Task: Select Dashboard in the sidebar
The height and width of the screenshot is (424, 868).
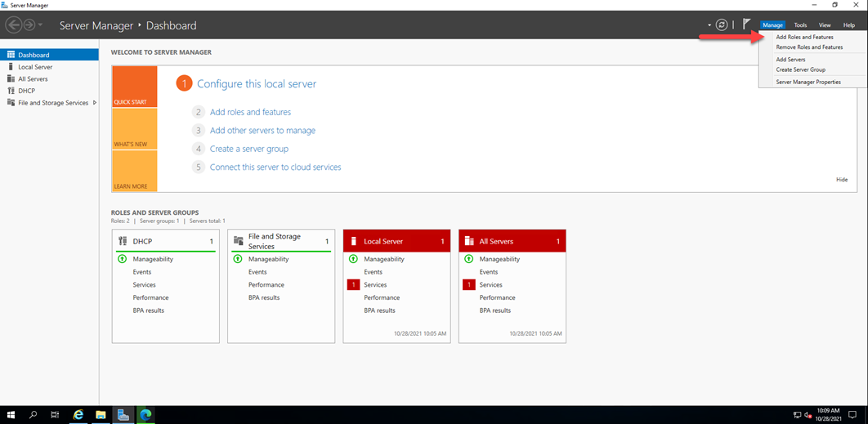Action: click(50, 55)
